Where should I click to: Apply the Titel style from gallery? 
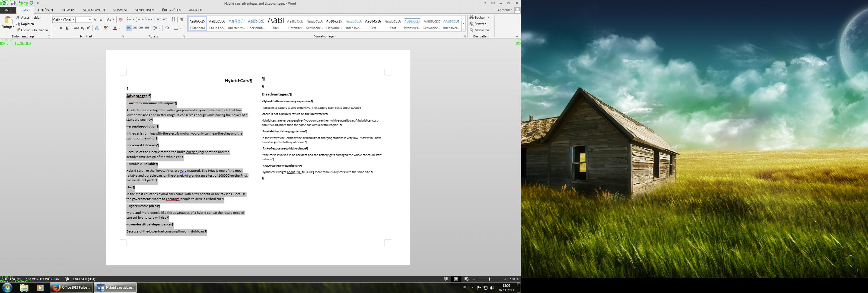tap(275, 24)
